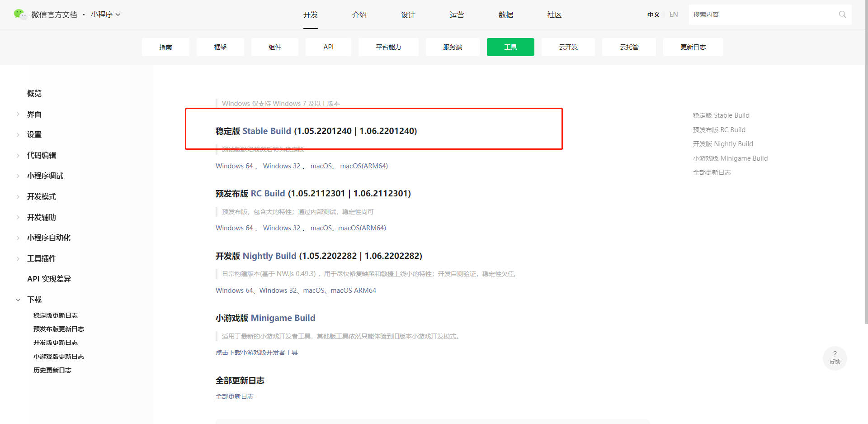
Task: Download the macOS(ARM64) RC build
Action: [361, 228]
